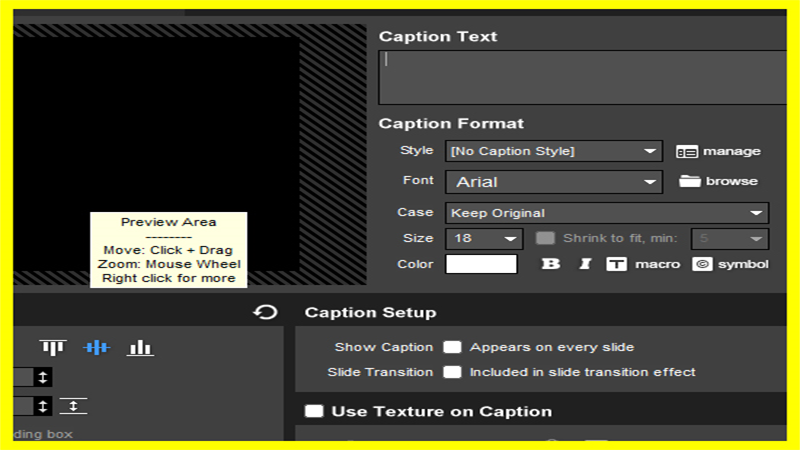Select the blue middle vertical alignment icon
The image size is (800, 450).
tap(96, 348)
